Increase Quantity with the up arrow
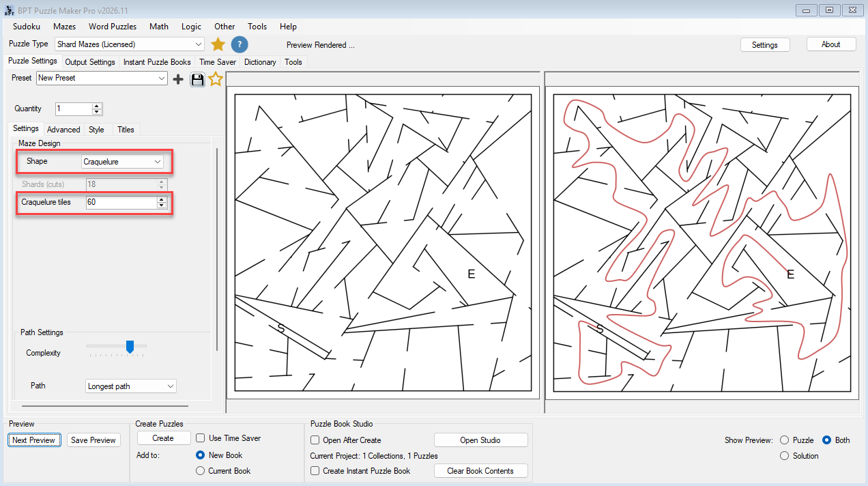 (97, 106)
